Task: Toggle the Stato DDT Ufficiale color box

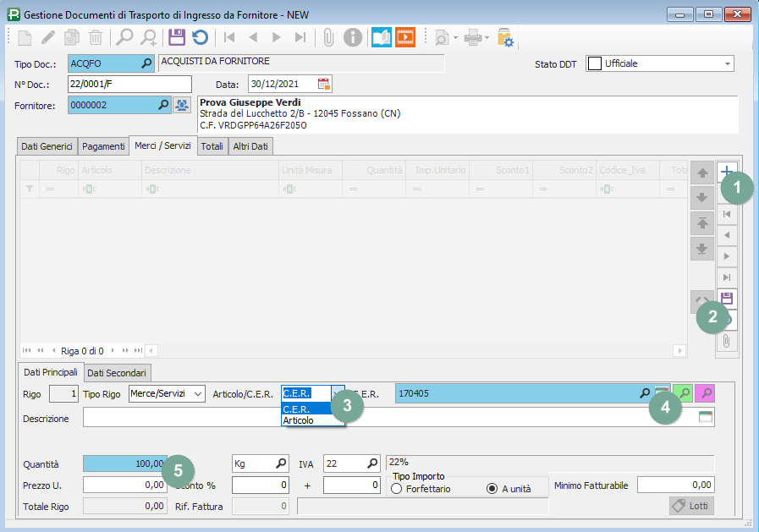Action: point(594,63)
